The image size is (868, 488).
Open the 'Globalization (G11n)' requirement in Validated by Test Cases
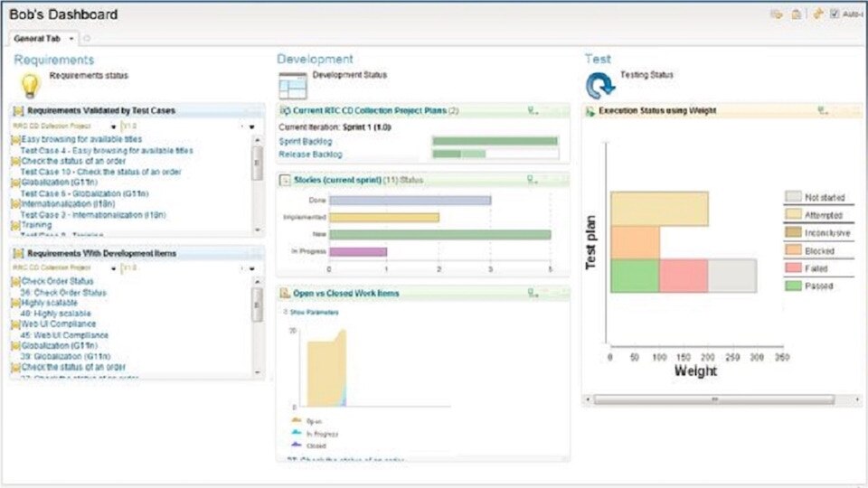pyautogui.click(x=60, y=182)
